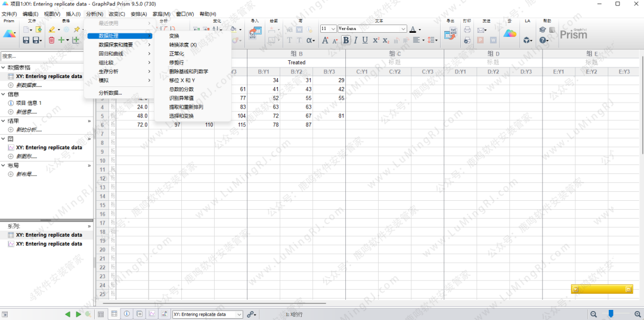Click the save file icon
This screenshot has height=320, width=644.
pos(26,40)
